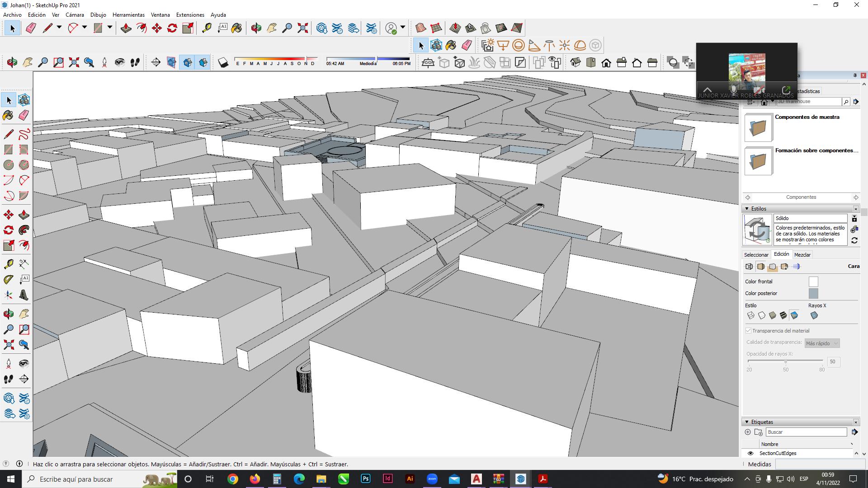Open the Cámara menu
868x488 pixels.
pyautogui.click(x=75, y=15)
